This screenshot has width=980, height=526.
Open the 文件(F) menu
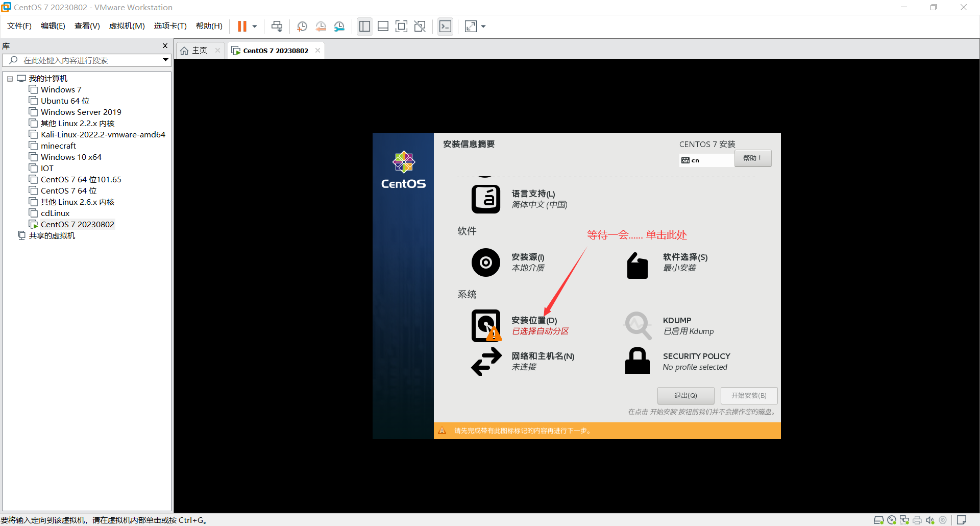point(19,26)
